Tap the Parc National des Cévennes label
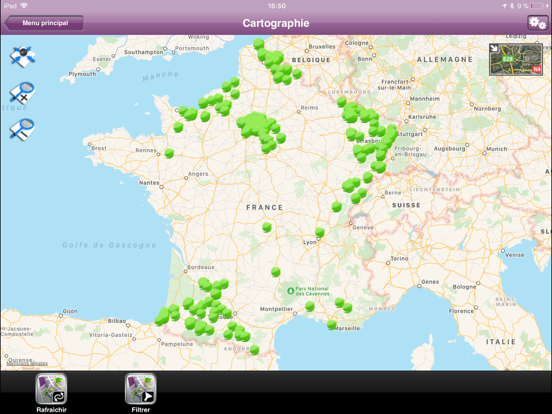 click(312, 291)
